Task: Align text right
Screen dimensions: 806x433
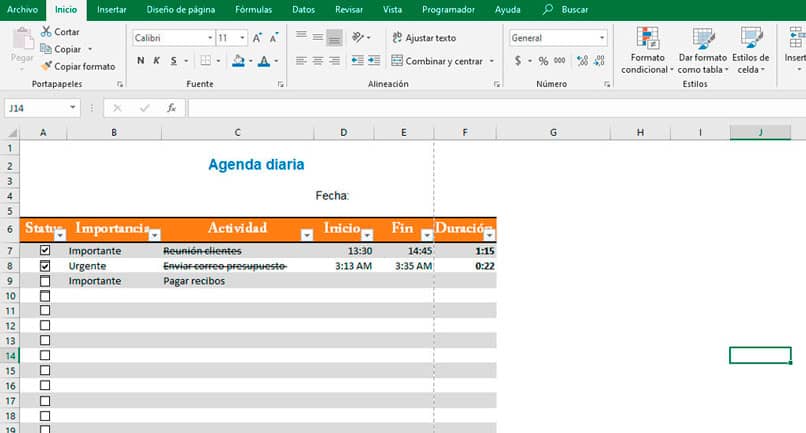Action: (334, 61)
